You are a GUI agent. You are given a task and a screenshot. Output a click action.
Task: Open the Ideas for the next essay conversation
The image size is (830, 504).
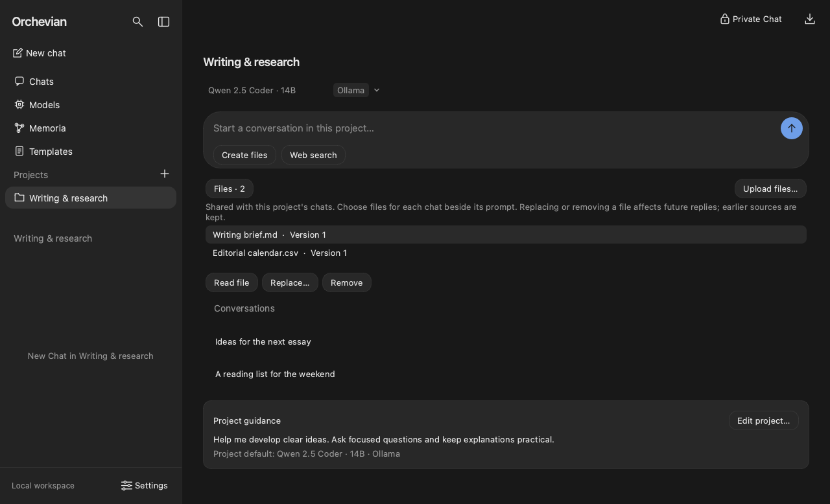[263, 341]
